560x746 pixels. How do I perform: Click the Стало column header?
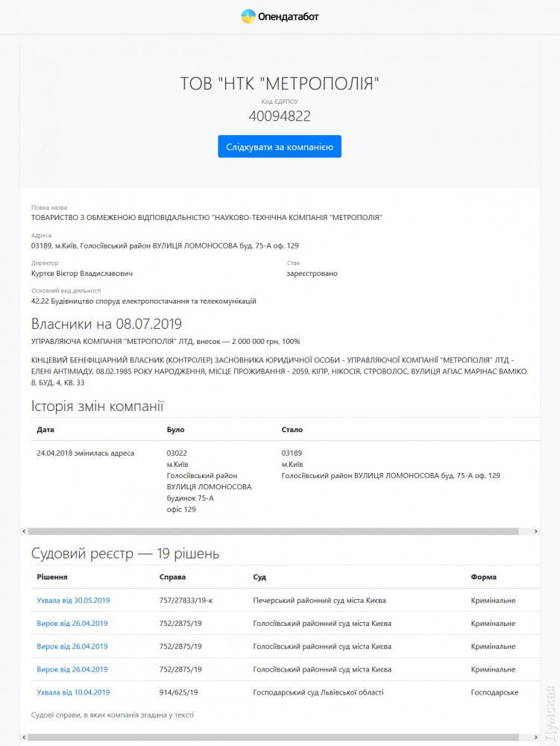point(292,430)
